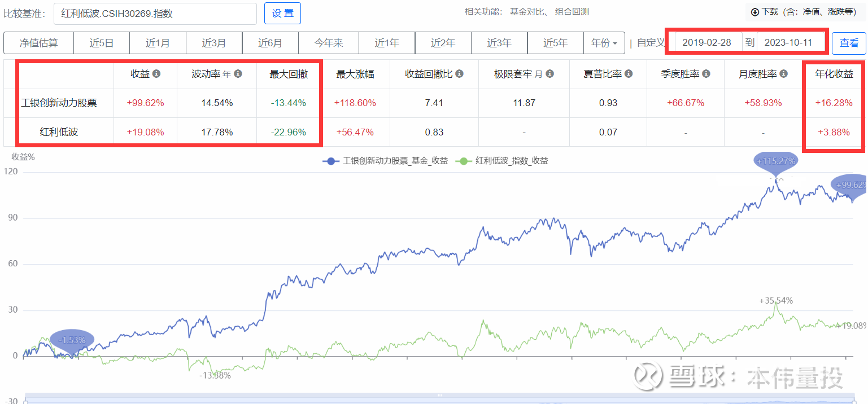Viewport: 868px width, 404px height.
Task: Select the 近3年 period tab
Action: pyautogui.click(x=499, y=43)
